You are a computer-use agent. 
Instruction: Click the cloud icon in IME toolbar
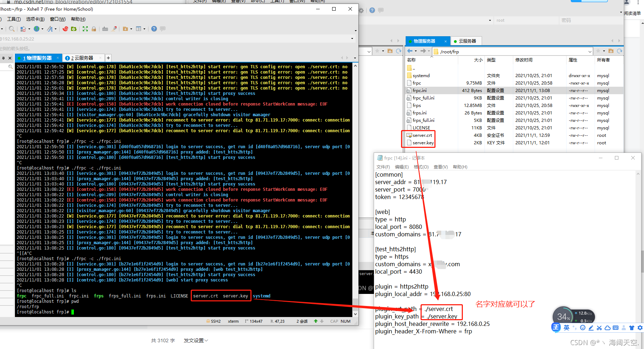(607, 328)
